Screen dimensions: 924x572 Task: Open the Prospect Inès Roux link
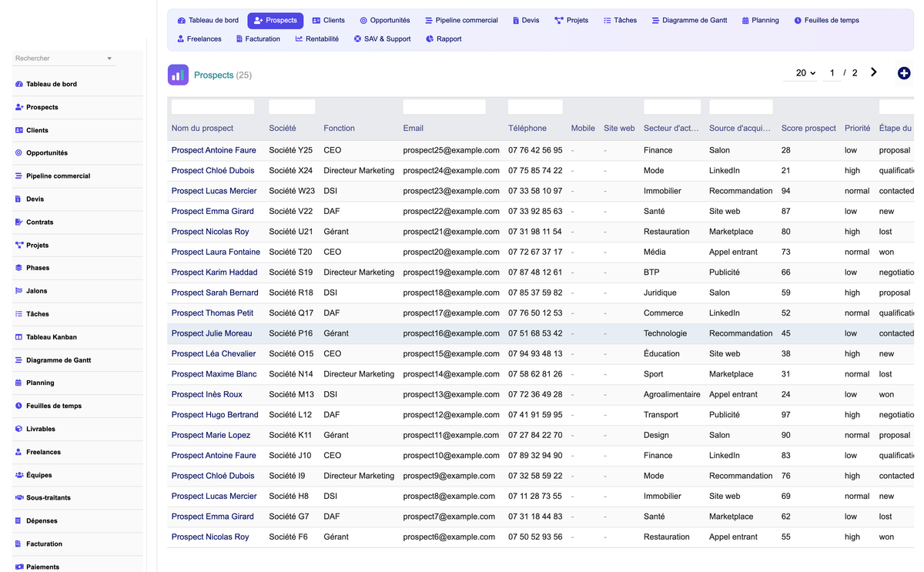207,394
